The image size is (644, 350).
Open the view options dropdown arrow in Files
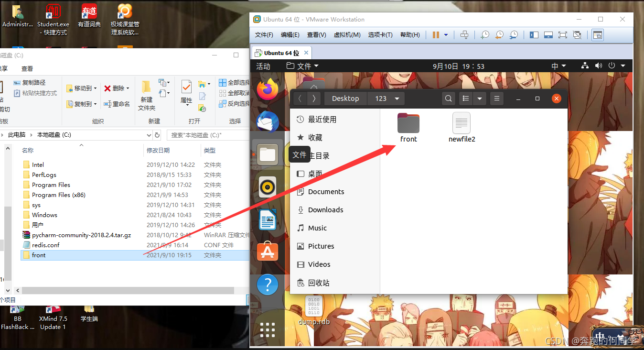479,98
